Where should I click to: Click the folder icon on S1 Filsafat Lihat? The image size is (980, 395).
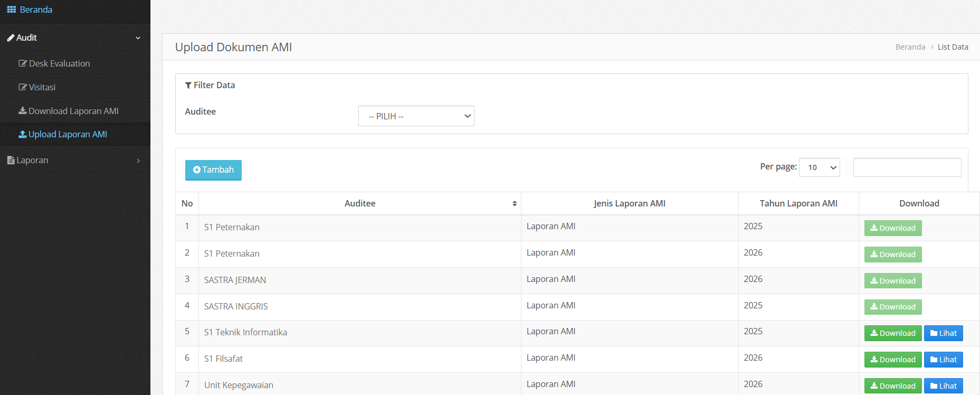point(934,360)
